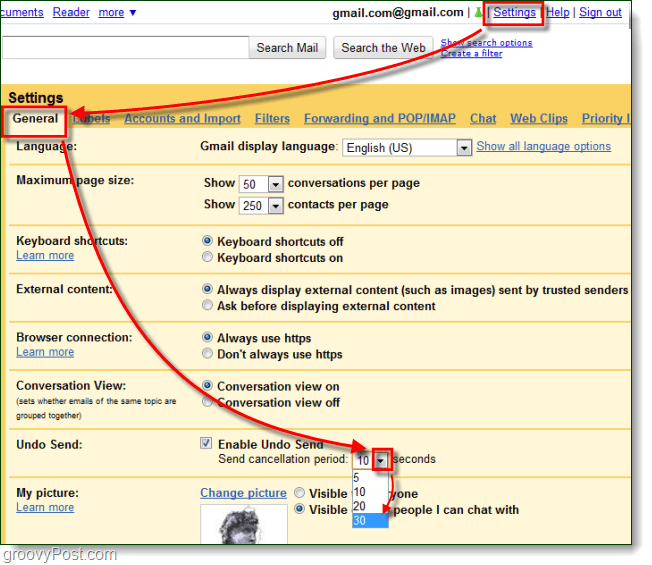Click Learn more under My picture
The height and width of the screenshot is (565, 652).
click(45, 508)
